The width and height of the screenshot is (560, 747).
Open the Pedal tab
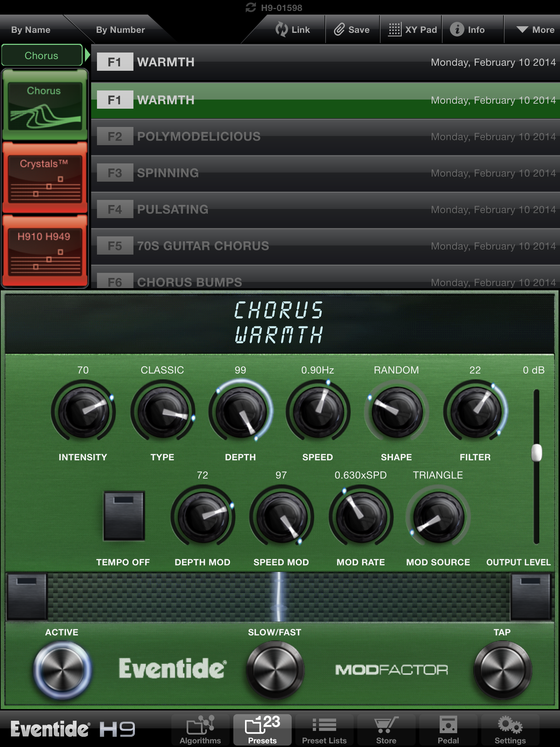pos(448,730)
